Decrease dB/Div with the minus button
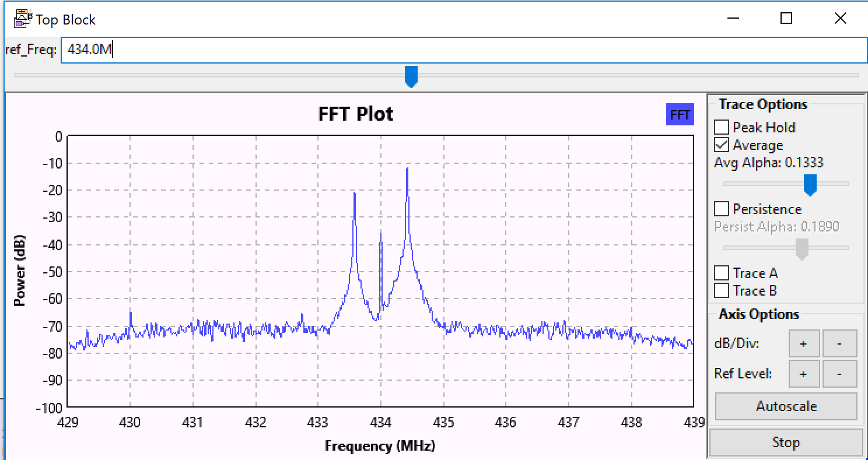This screenshot has height=460, width=868. tap(839, 343)
